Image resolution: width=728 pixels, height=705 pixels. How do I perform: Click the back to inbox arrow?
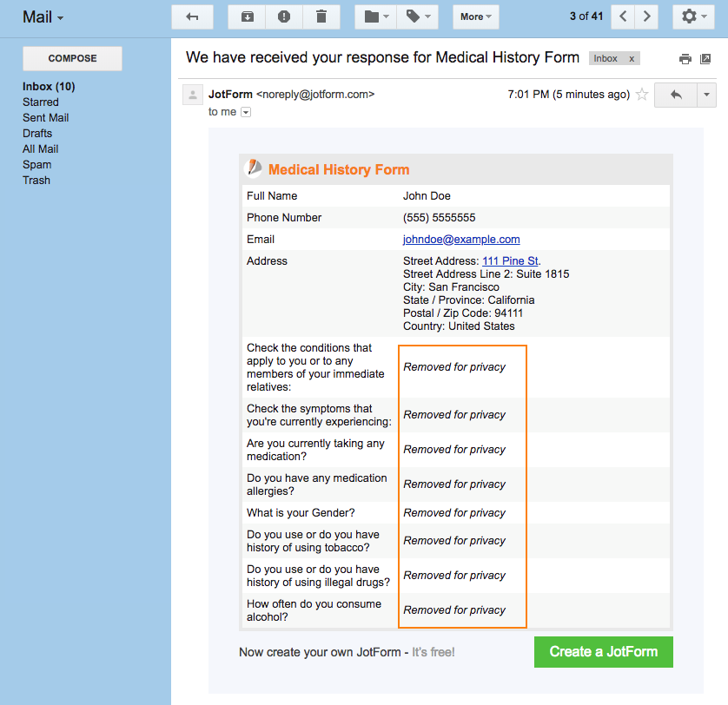tap(192, 17)
